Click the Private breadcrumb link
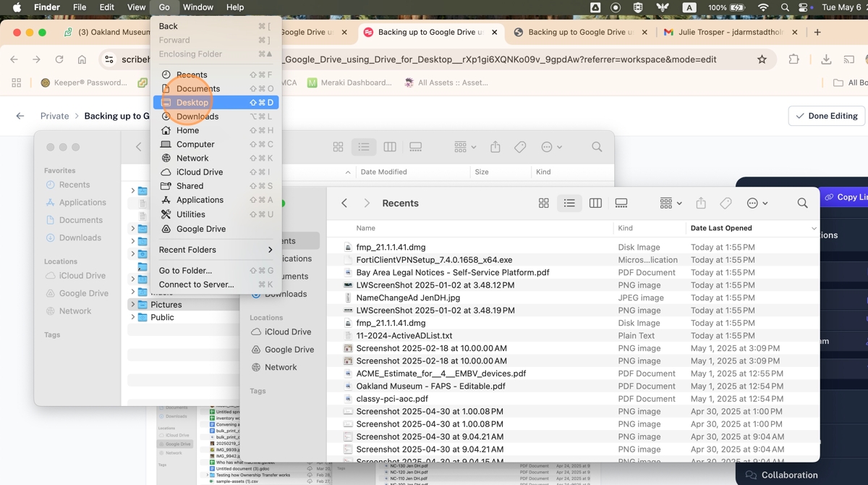The height and width of the screenshot is (485, 868). [x=55, y=116]
